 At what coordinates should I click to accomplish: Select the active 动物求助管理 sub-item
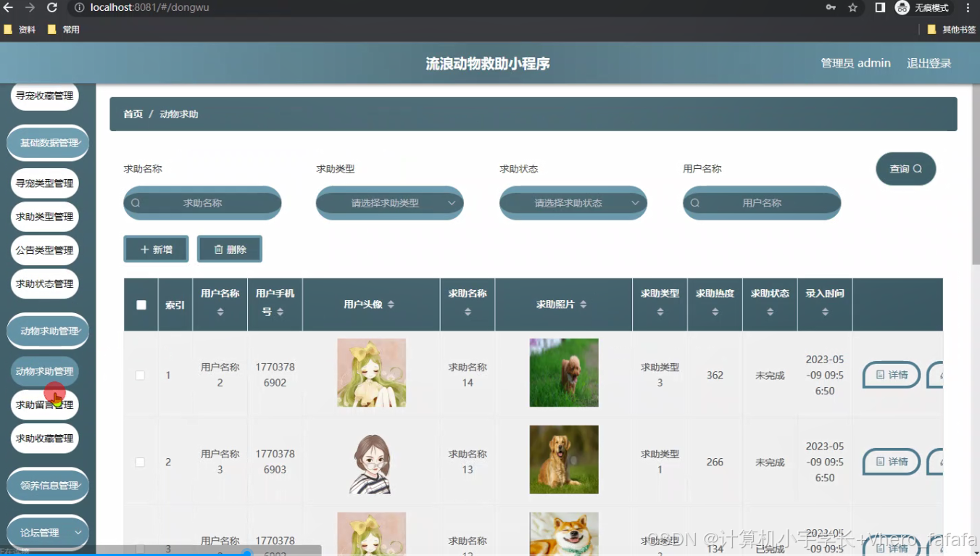(x=45, y=371)
